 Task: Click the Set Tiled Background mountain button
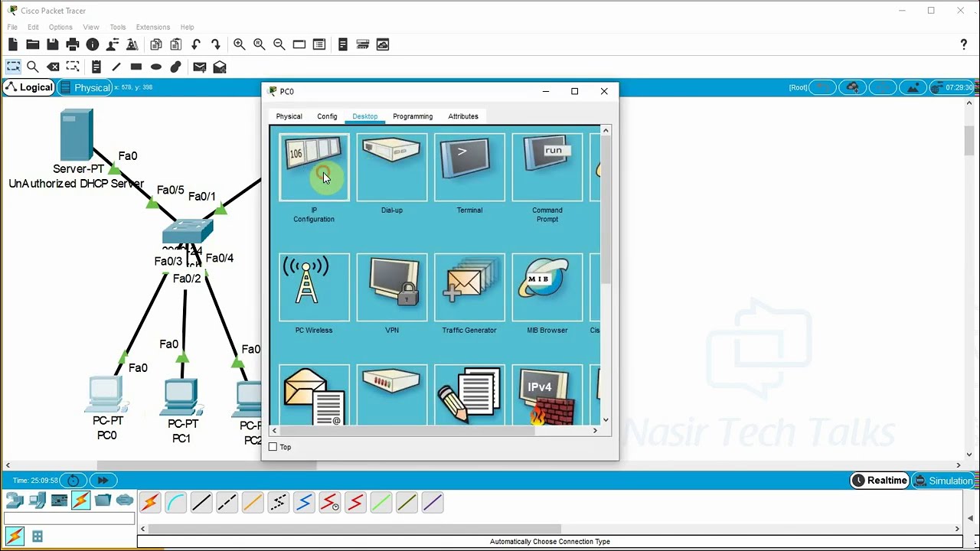(913, 87)
